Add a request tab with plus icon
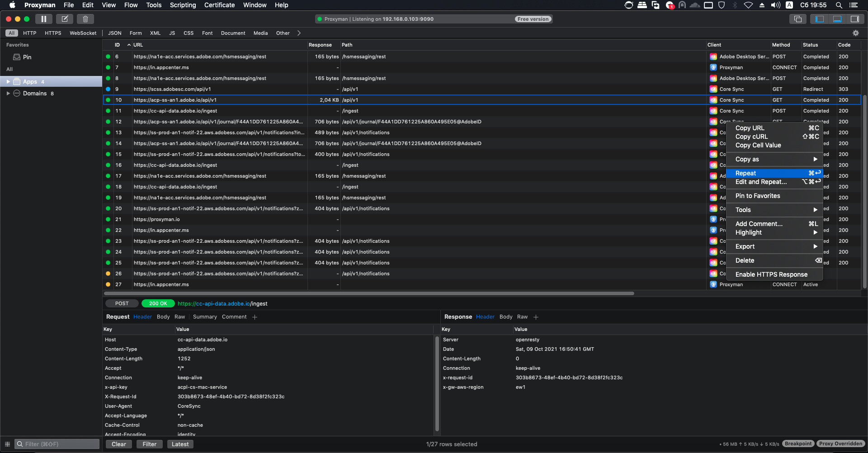 [x=255, y=317]
